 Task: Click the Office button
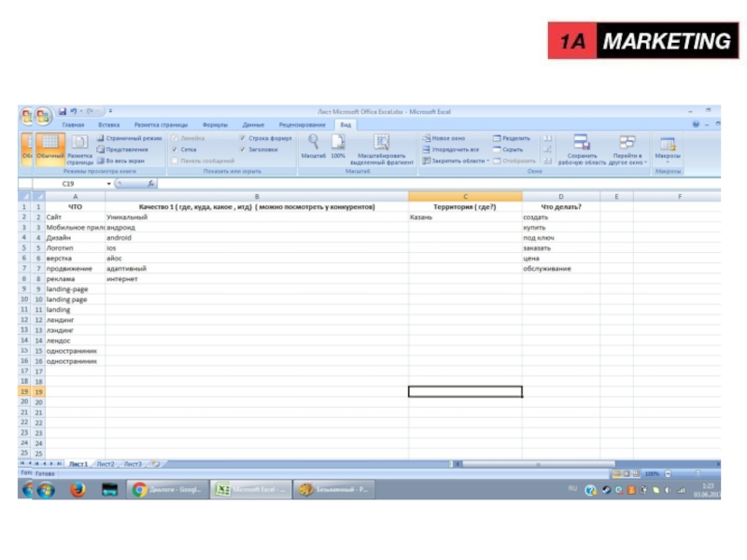click(43, 116)
